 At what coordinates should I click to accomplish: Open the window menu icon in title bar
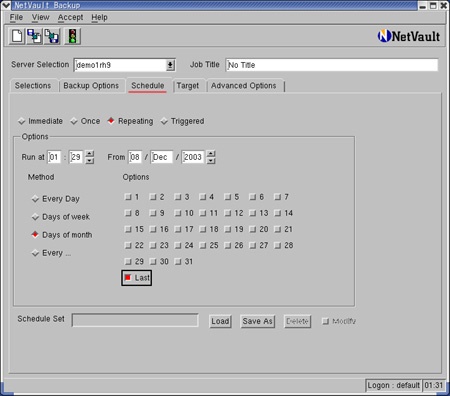6,5
